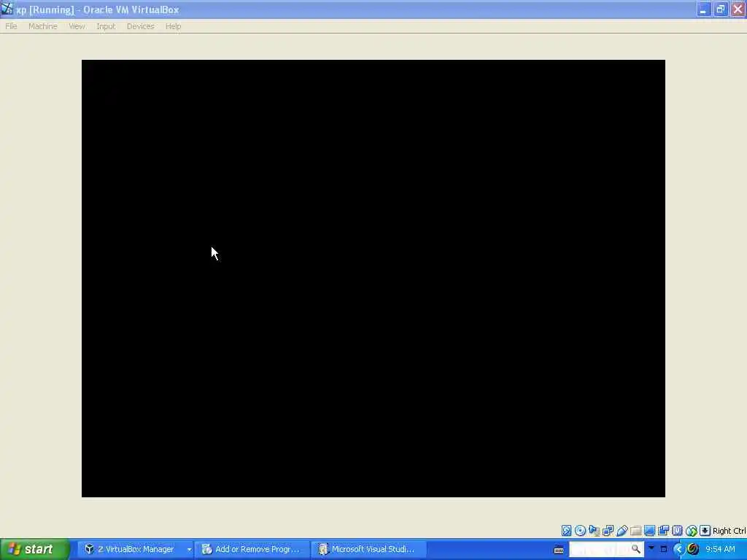Restore down the VirtualBox VM window

(x=720, y=9)
